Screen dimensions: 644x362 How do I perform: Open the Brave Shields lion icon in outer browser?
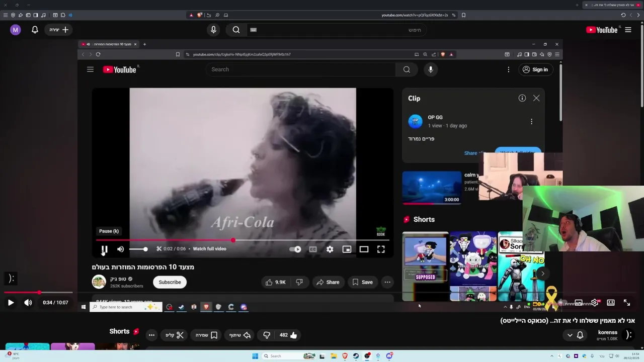200,15
